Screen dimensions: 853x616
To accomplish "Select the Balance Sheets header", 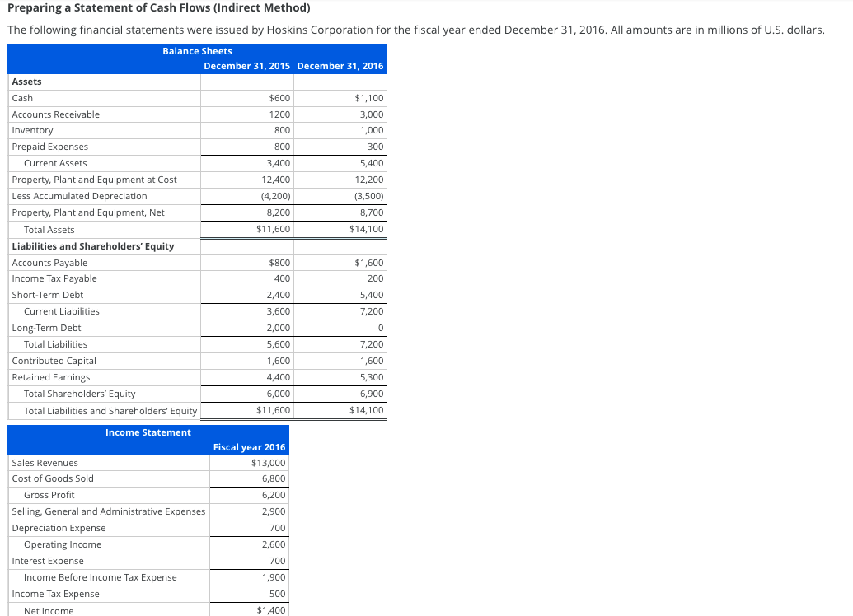I will pyautogui.click(x=197, y=51).
